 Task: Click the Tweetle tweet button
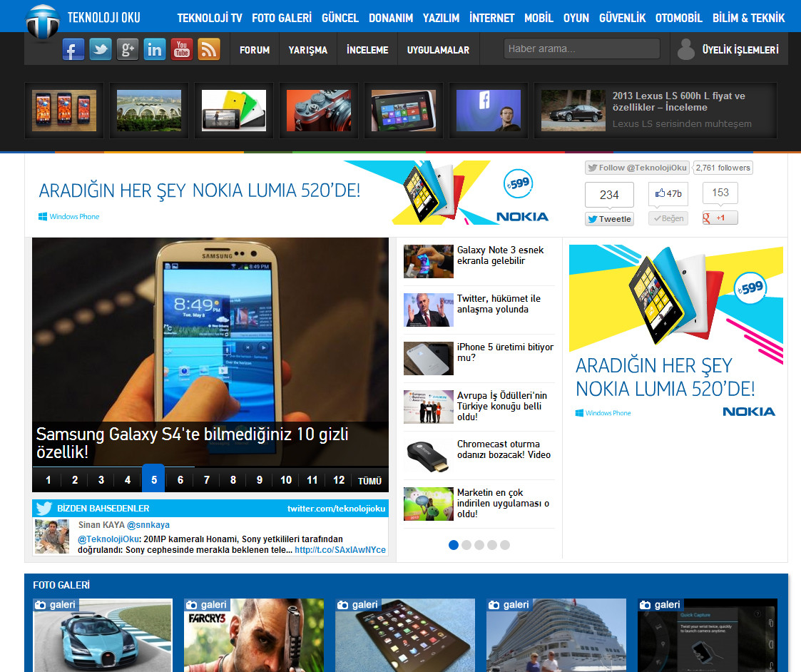pyautogui.click(x=609, y=219)
